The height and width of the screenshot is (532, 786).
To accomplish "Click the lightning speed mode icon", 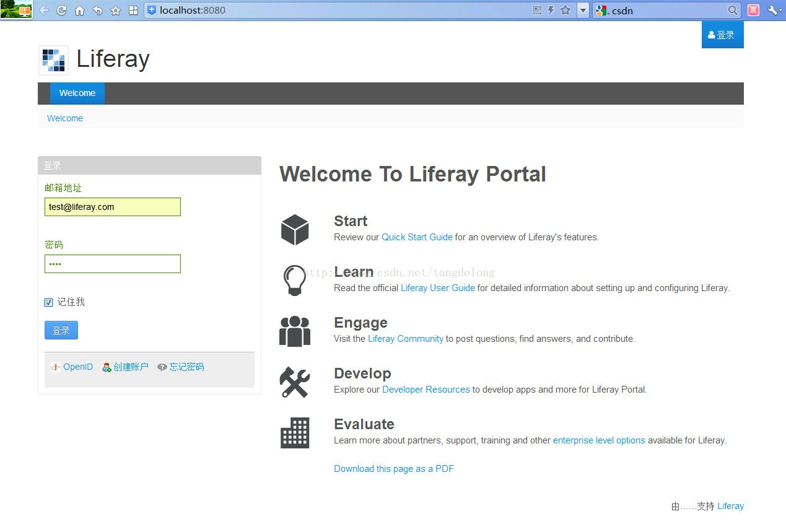I will tap(551, 10).
